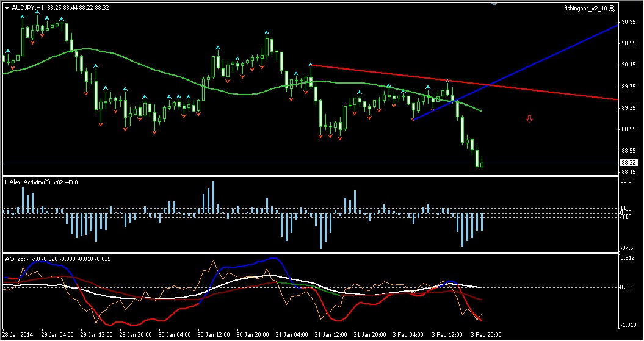The width and height of the screenshot is (644, 341).
Task: Click the 88.15 price scale label
Action: point(629,172)
